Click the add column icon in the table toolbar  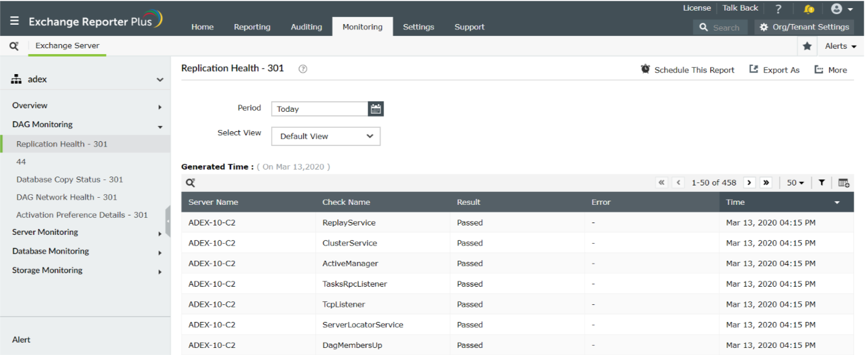[843, 183]
